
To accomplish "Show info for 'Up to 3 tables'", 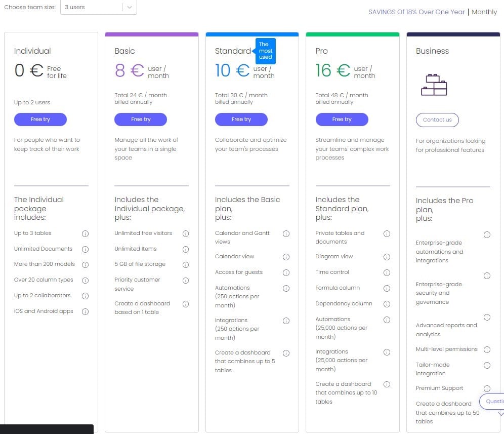I will point(85,233).
